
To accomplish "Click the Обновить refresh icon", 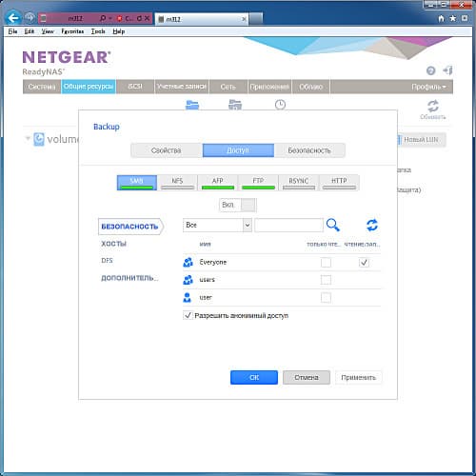I will [433, 106].
